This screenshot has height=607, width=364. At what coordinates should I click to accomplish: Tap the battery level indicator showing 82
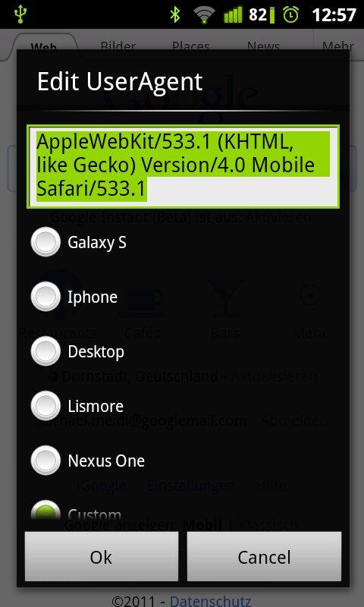pyautogui.click(x=262, y=14)
